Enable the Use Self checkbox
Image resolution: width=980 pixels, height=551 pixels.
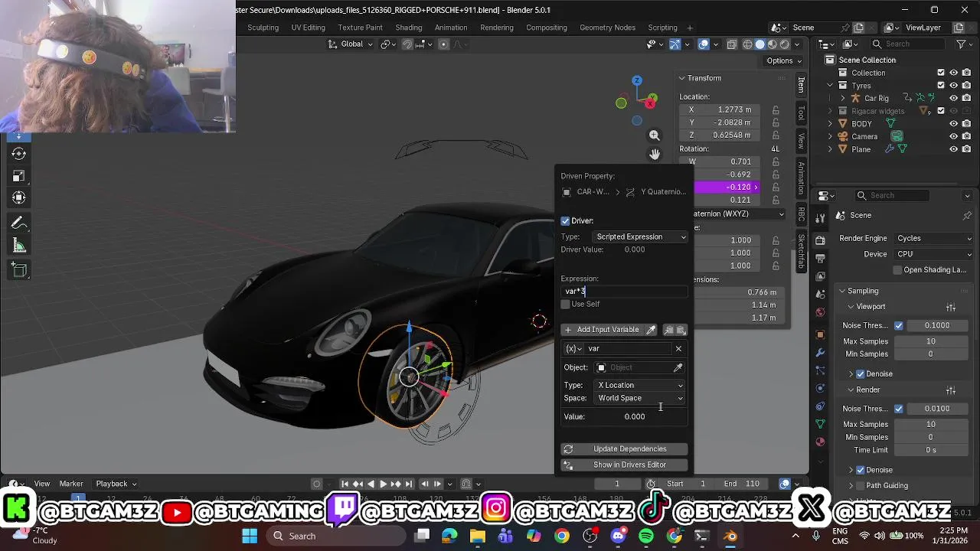[565, 305]
